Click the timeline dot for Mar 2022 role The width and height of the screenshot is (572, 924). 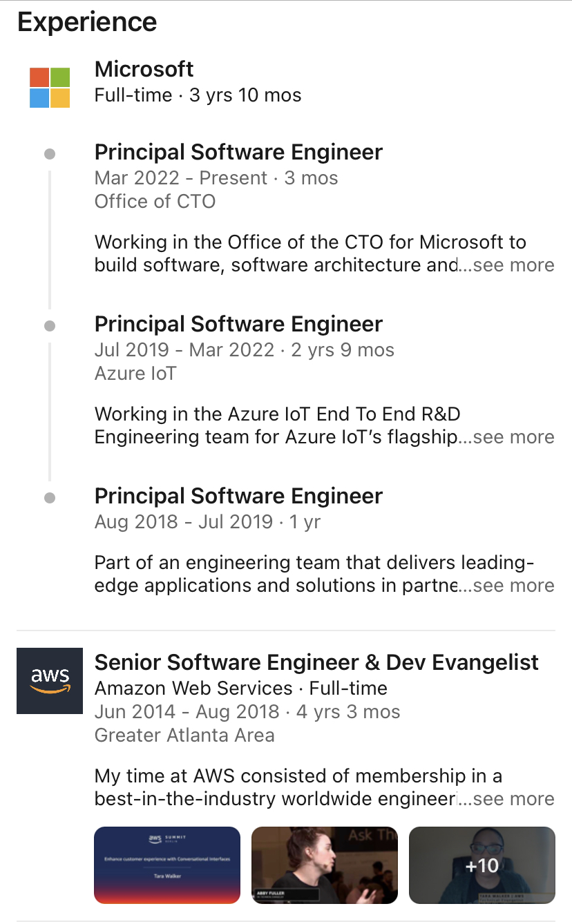pyautogui.click(x=50, y=154)
